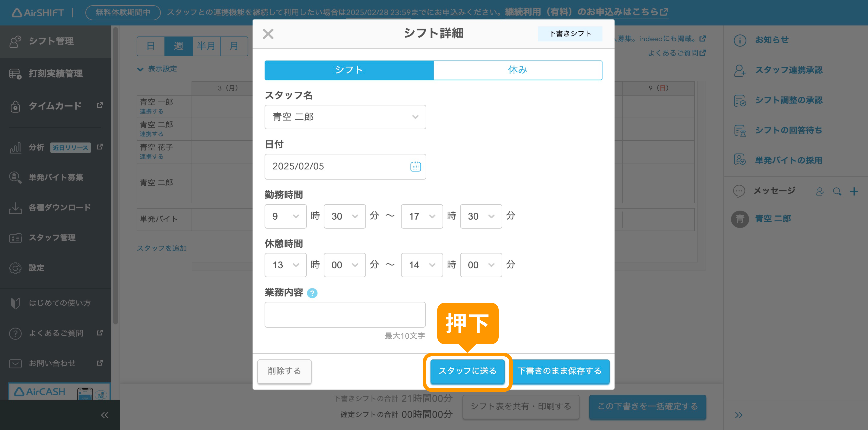Click この下書きを一括確定する button

pos(647,407)
